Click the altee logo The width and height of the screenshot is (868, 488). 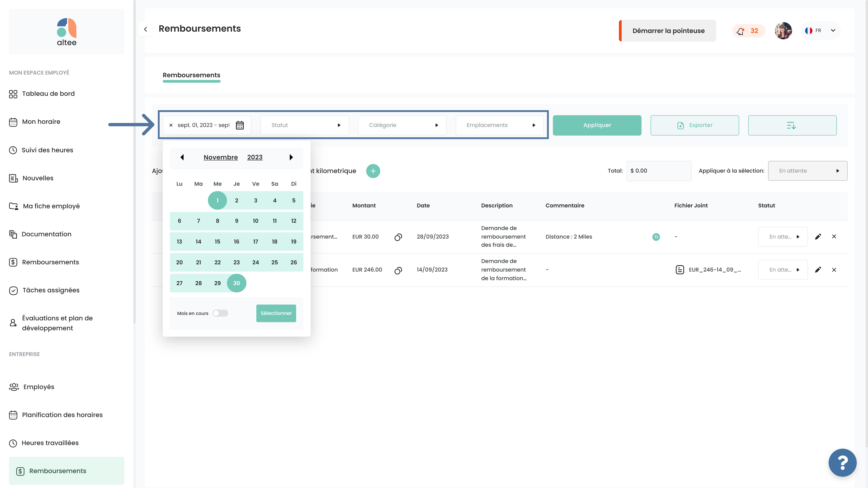67,32
